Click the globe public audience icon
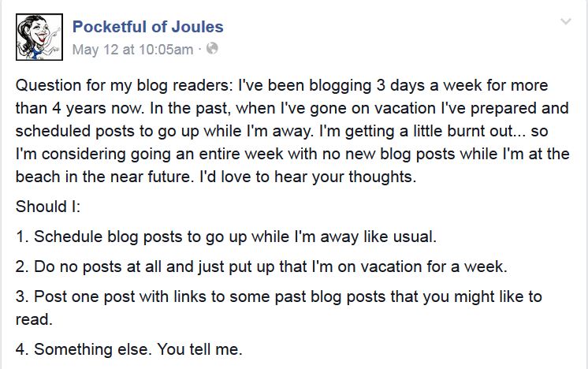The height and width of the screenshot is (369, 588). (212, 50)
